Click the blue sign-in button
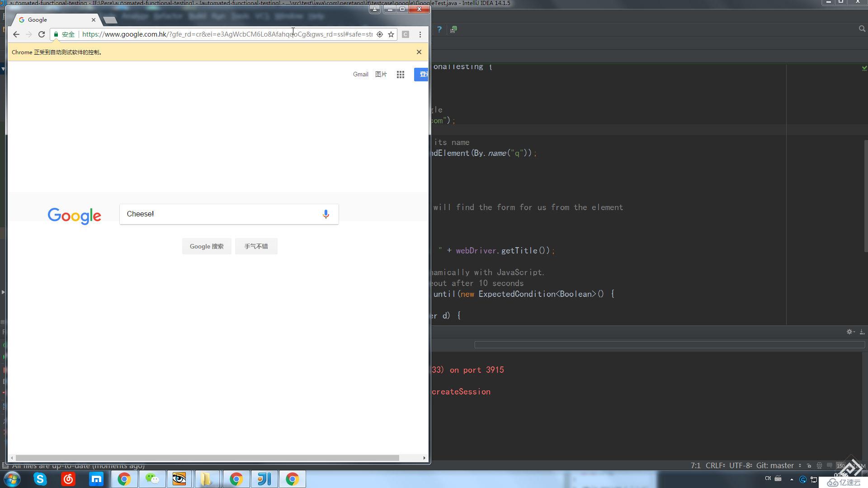This screenshot has height=488, width=868. click(x=421, y=75)
